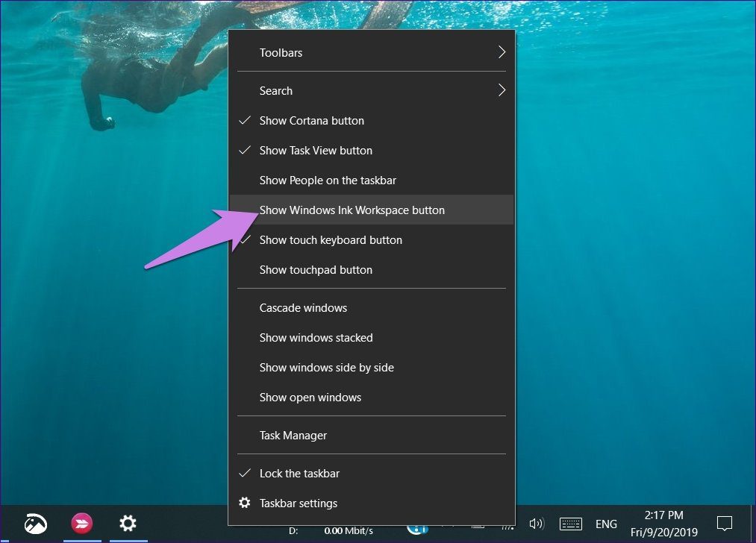
Task: Open the touch keyboard tray icon
Action: 571,524
